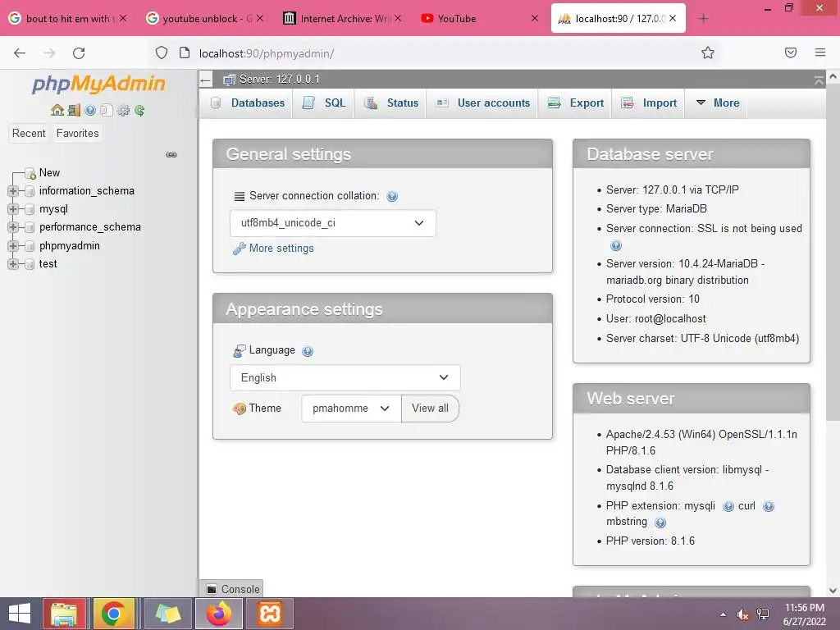The image size is (840, 630).
Task: Open phpMyAdmin documentation icon in sidebar
Action: pyautogui.click(x=90, y=111)
